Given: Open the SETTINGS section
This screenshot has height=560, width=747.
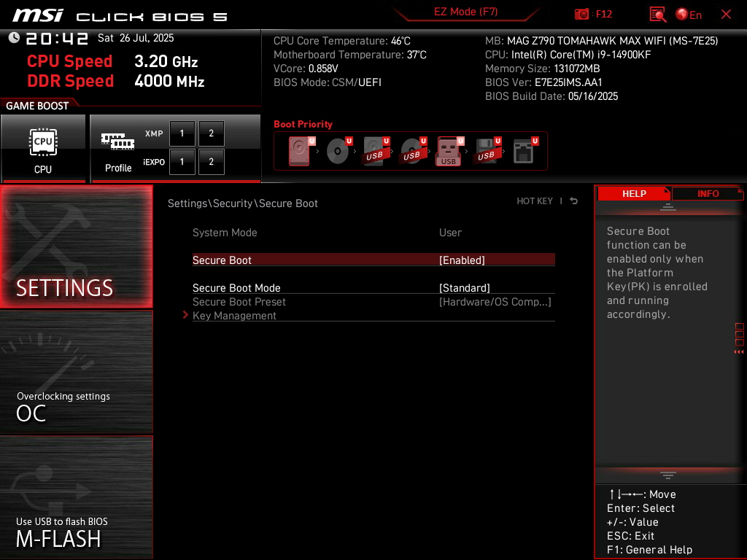Looking at the screenshot, I should (77, 246).
